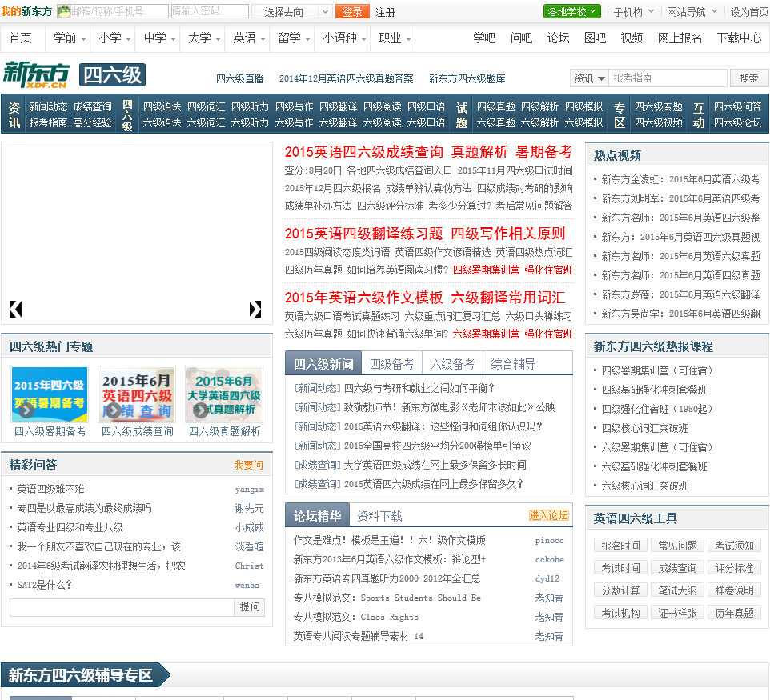Open headline 2015年英语六级作文模板
770x700 pixels.
pos(364,298)
